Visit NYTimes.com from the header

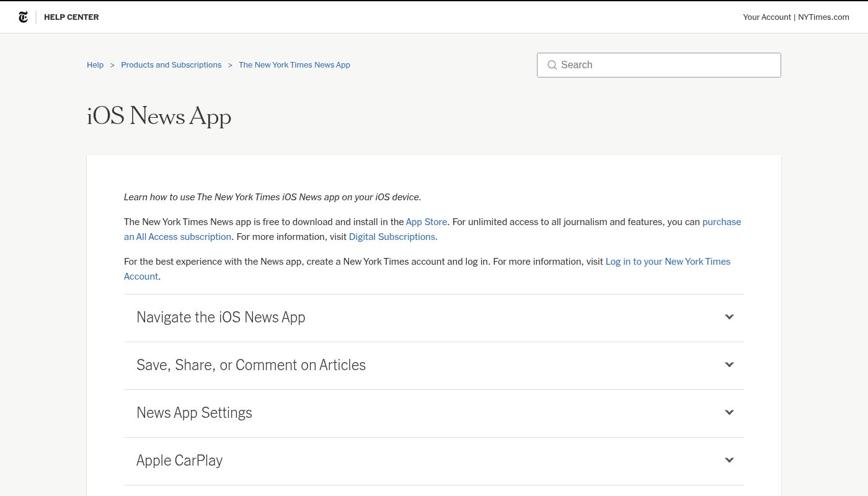(x=823, y=17)
